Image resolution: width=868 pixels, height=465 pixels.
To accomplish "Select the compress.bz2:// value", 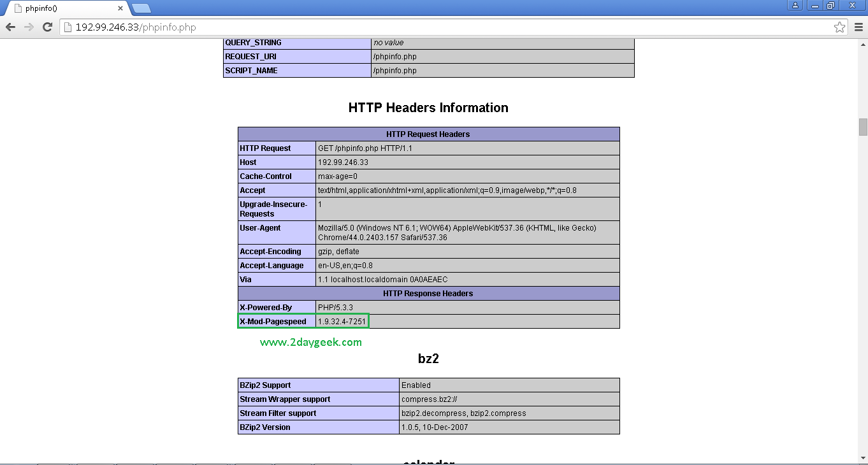I will [430, 399].
